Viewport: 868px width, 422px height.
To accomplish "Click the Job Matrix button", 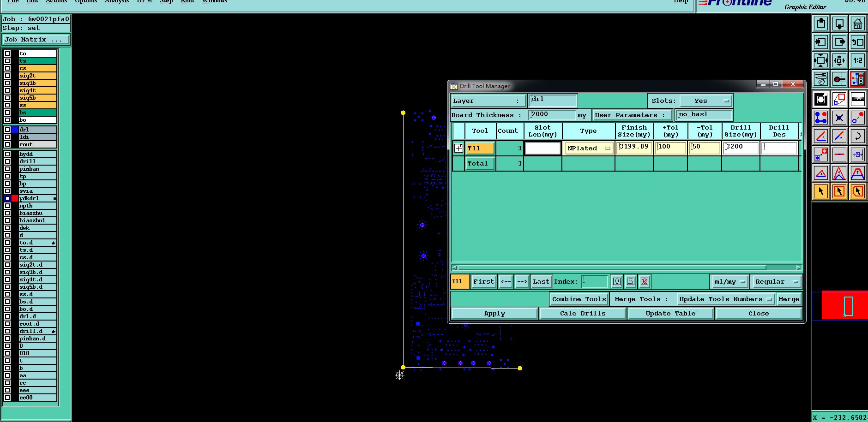I will [x=36, y=40].
